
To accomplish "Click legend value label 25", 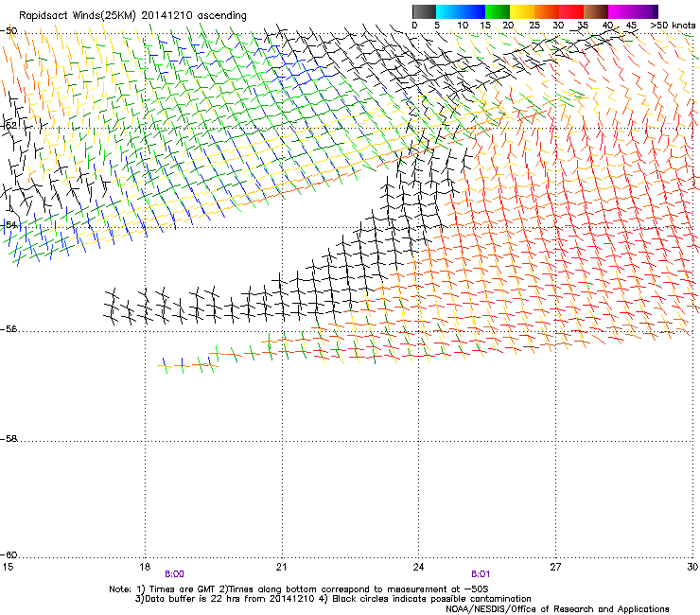I will [x=534, y=26].
